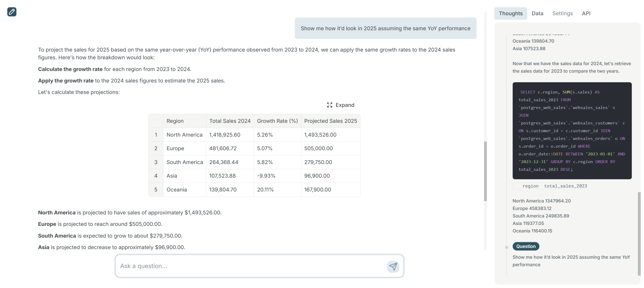This screenshot has height=288, width=644.
Task: Click the Expand arrows icon above the table
Action: (x=329, y=105)
